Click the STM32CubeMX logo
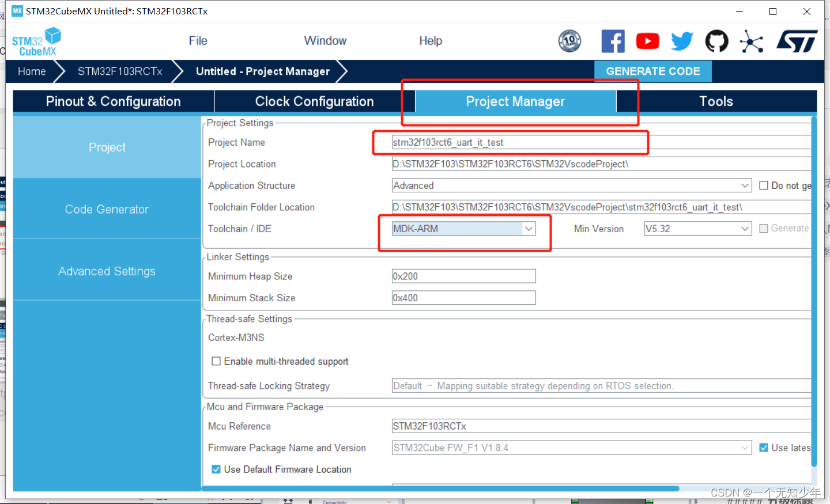This screenshot has height=504, width=830. click(x=36, y=41)
